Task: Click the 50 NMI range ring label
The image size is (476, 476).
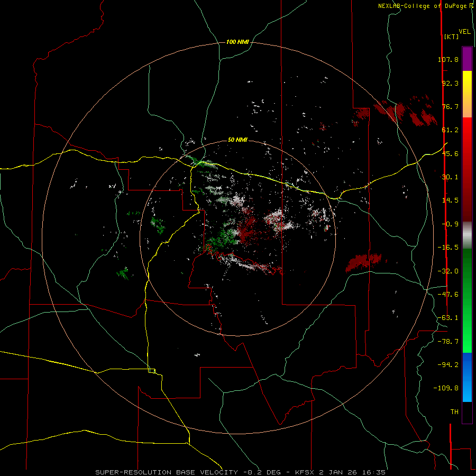Action: click(x=237, y=140)
